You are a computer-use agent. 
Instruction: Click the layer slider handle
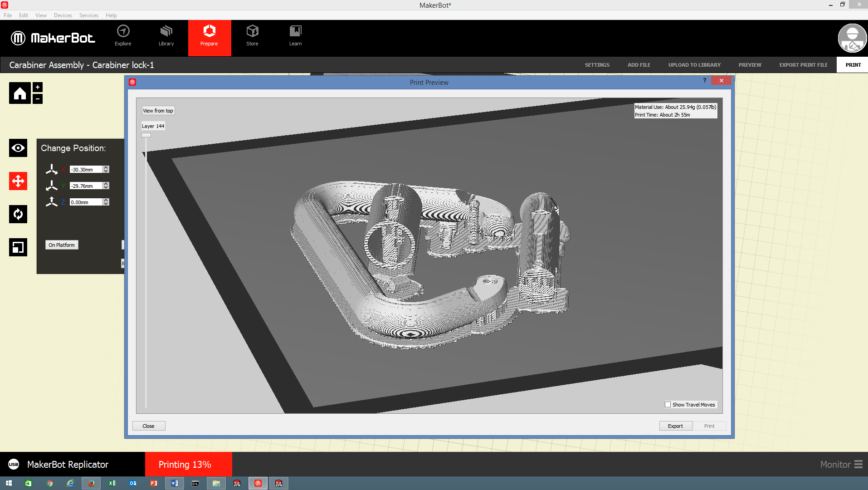[x=146, y=135]
